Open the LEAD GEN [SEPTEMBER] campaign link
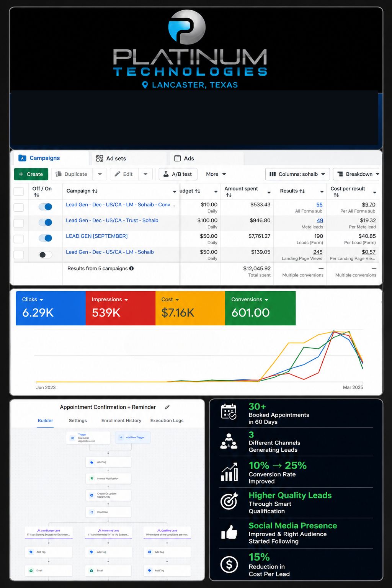 96,236
